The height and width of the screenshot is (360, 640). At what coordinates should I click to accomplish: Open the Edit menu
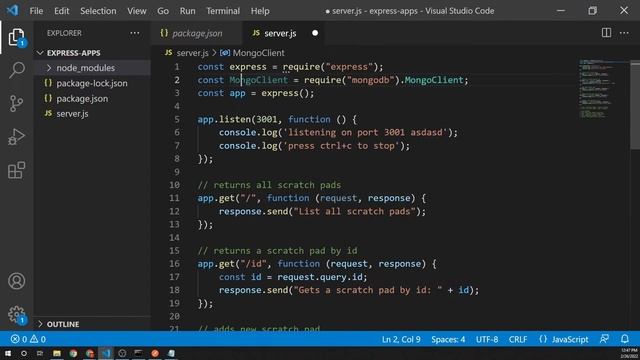(x=62, y=11)
